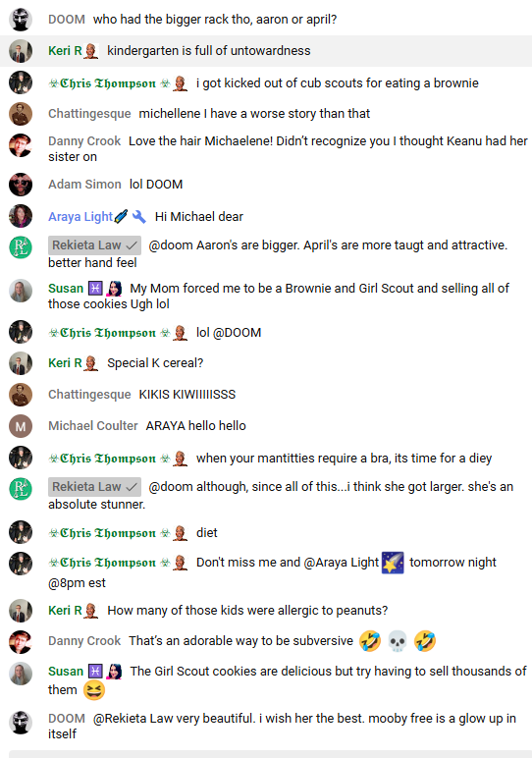Click the green RL avatar beside 'Aaron's are bigger' message

click(21, 247)
